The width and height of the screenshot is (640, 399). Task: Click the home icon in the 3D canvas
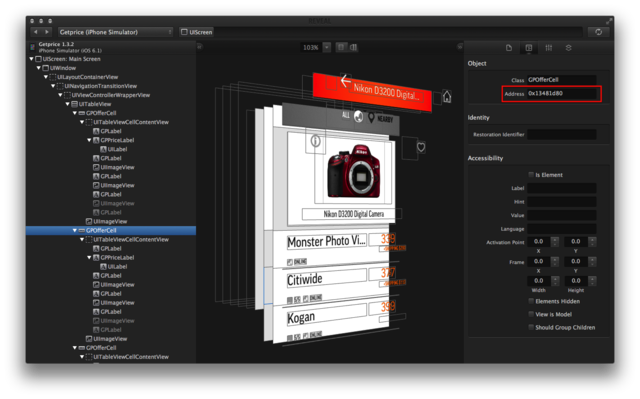pos(447,96)
